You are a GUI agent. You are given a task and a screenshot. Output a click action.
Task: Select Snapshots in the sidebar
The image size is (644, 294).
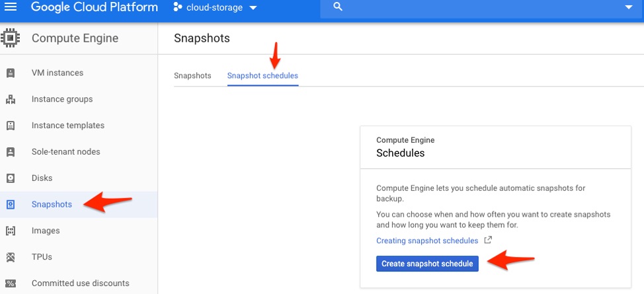[52, 204]
